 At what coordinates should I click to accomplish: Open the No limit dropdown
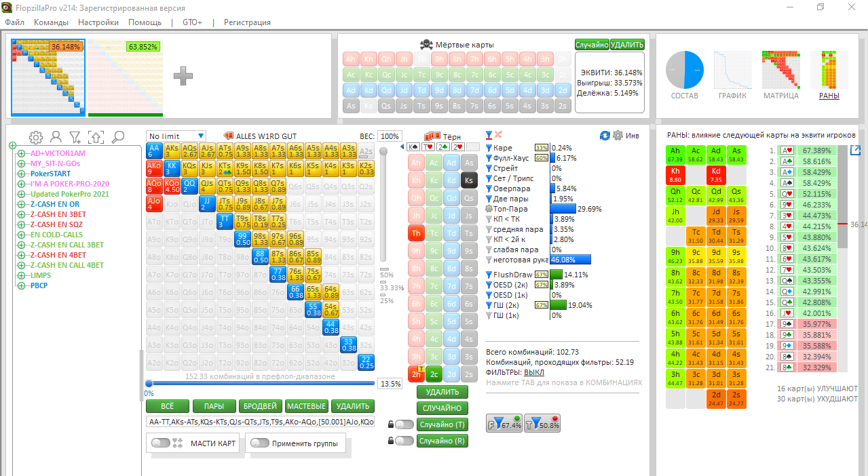[176, 136]
